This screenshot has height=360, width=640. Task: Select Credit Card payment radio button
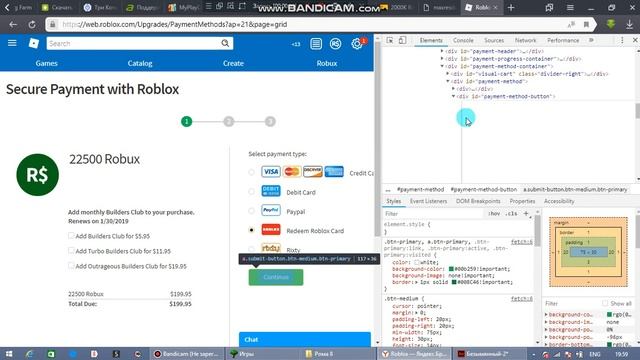[251, 172]
